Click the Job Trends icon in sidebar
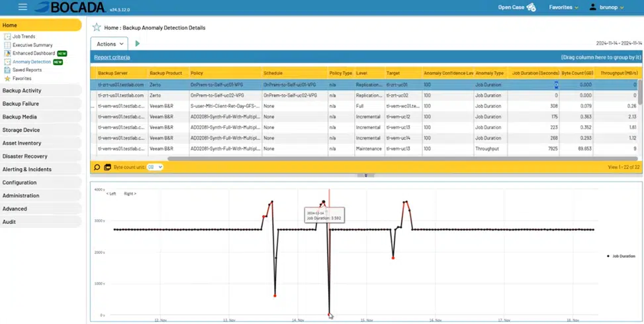 (x=7, y=36)
